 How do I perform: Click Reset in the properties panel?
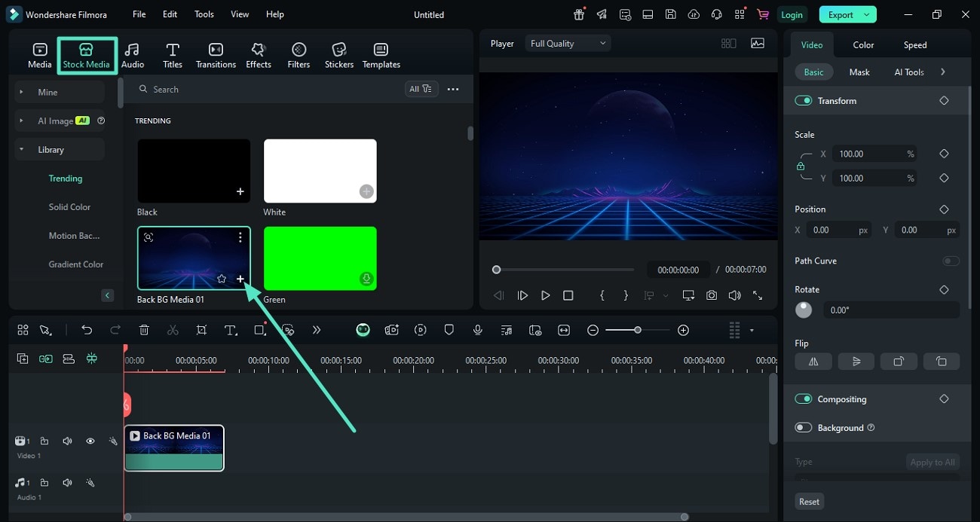pyautogui.click(x=809, y=502)
